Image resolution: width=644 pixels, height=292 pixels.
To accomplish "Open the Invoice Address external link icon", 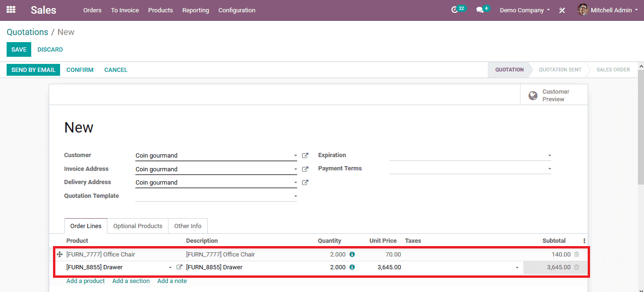I will [x=305, y=169].
